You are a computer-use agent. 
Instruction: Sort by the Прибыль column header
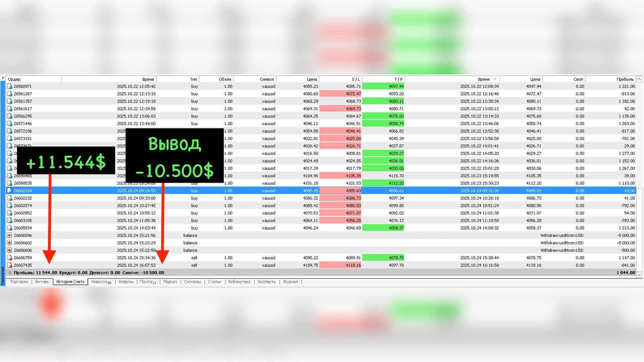pos(610,79)
